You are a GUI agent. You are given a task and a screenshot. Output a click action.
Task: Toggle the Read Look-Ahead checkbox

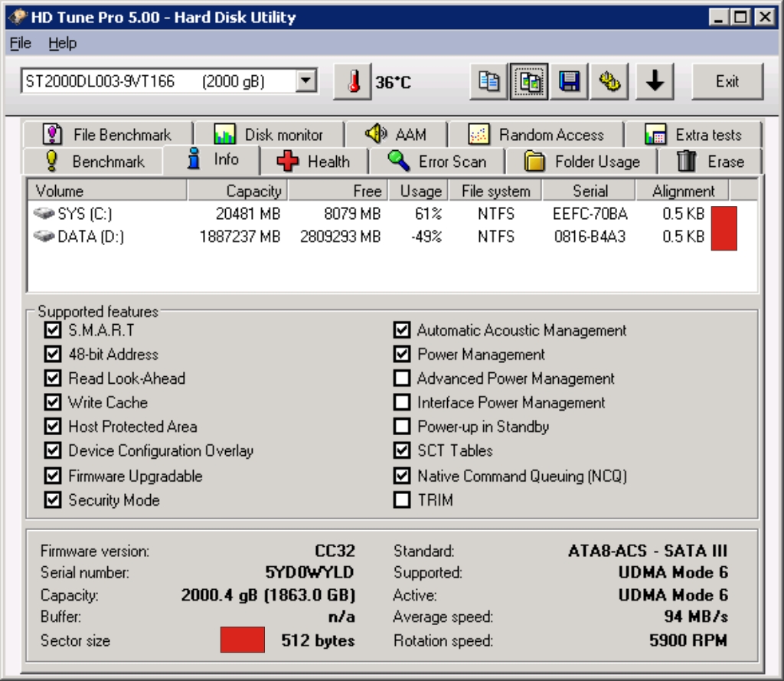coord(53,378)
